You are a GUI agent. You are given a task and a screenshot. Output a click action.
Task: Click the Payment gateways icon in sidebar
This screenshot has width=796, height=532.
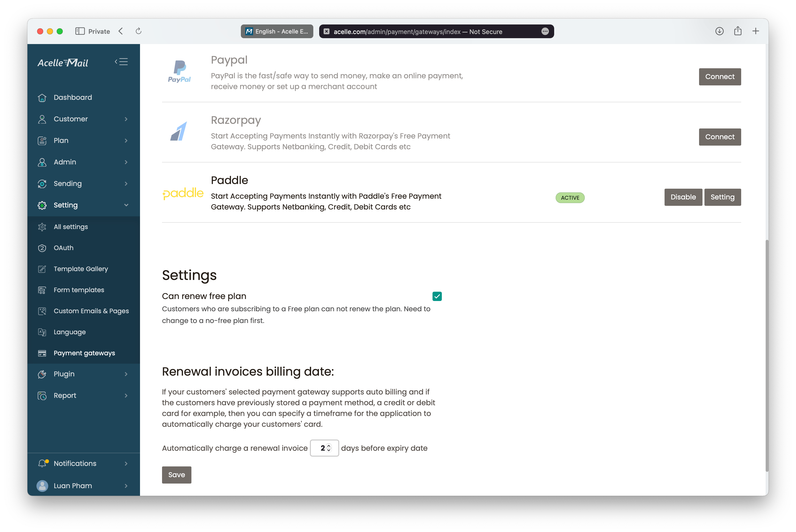coord(43,353)
